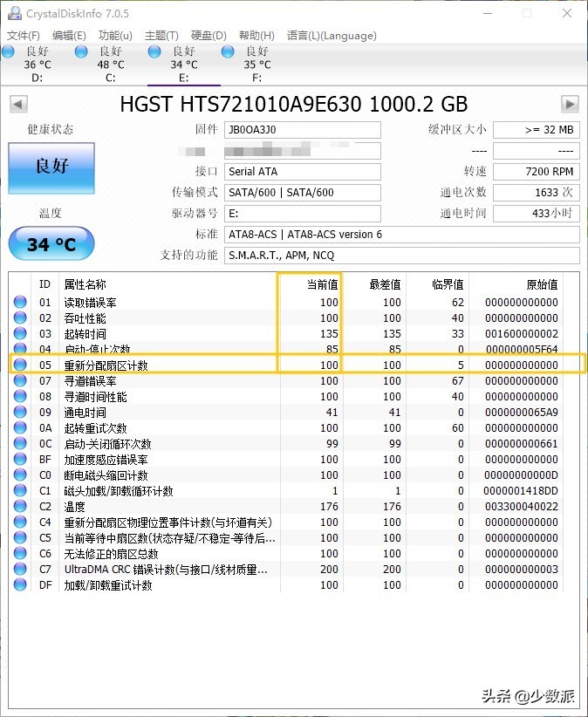The width and height of the screenshot is (588, 717).
Task: Click status dot for C6 无法修正的扇区总数
Action: [x=20, y=553]
